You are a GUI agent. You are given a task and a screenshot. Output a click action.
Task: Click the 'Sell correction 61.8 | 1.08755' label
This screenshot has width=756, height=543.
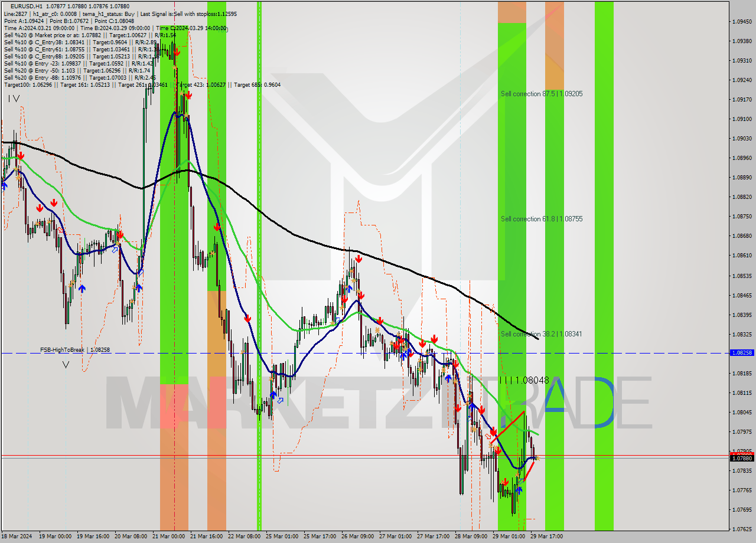coord(542,219)
